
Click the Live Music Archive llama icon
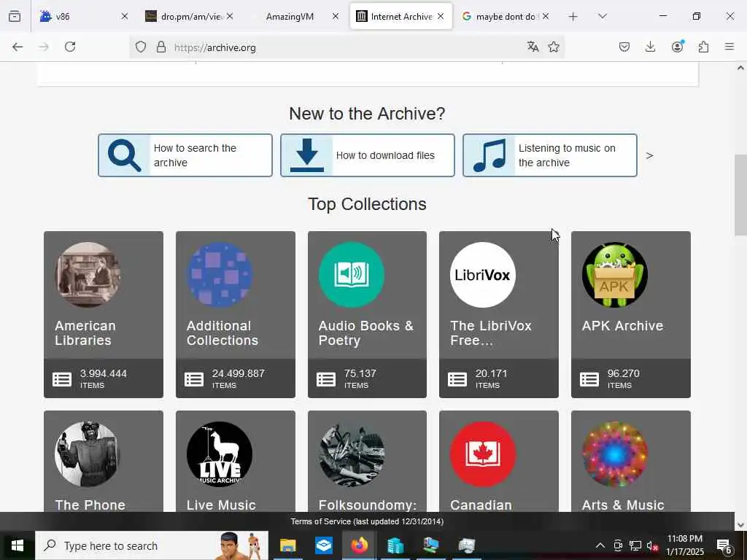click(219, 454)
